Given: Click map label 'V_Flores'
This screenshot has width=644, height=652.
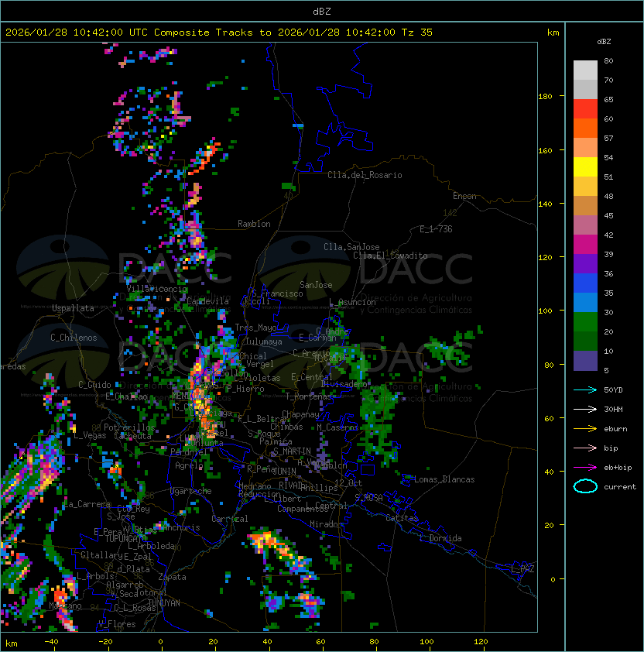Looking at the screenshot, I should 117,624.
